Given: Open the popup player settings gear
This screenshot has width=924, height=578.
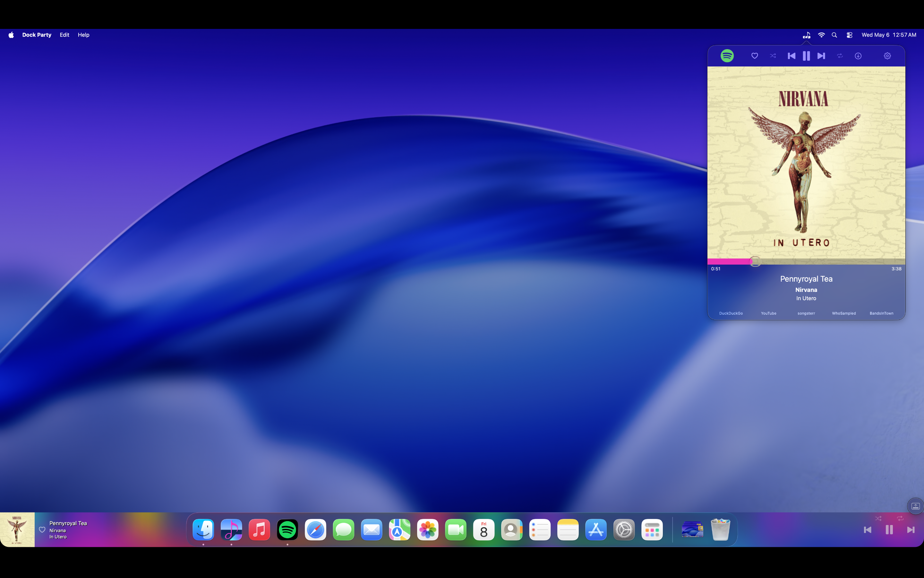Looking at the screenshot, I should [x=887, y=56].
